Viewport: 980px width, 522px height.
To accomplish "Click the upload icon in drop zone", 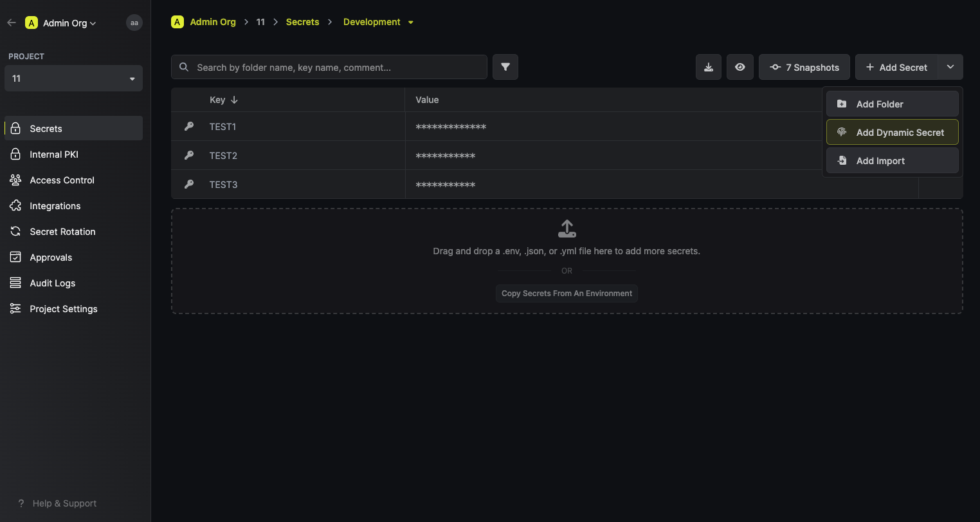I will pos(567,228).
